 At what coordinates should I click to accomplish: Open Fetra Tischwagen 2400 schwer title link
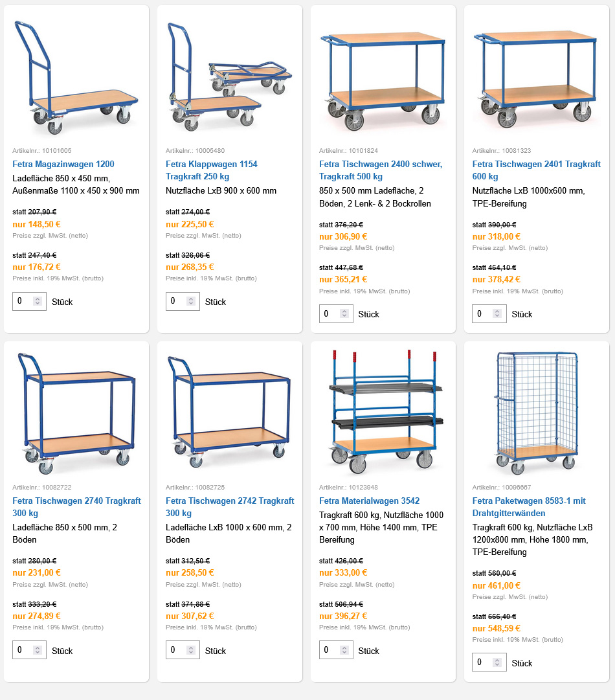point(381,170)
